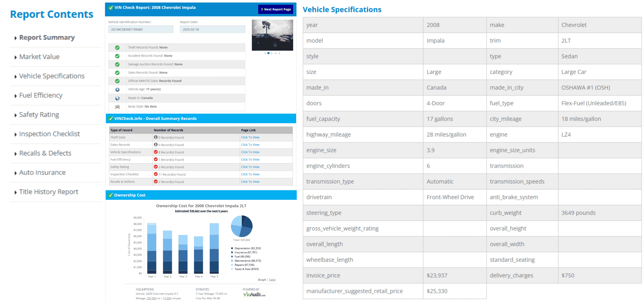Screen dimensions: 644x305
Task: Expand the Title History Report item
Action: coord(48,192)
